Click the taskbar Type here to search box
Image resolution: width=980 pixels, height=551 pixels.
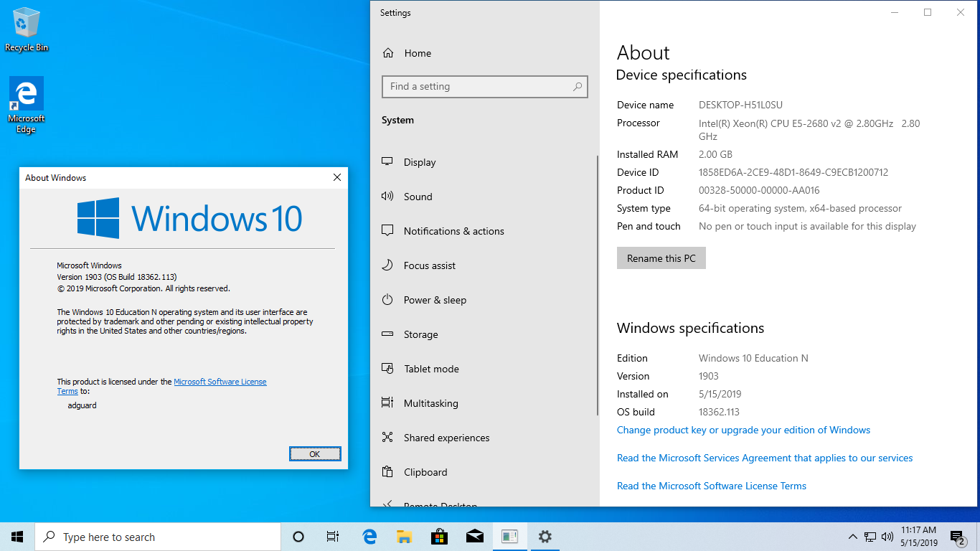[x=158, y=537]
